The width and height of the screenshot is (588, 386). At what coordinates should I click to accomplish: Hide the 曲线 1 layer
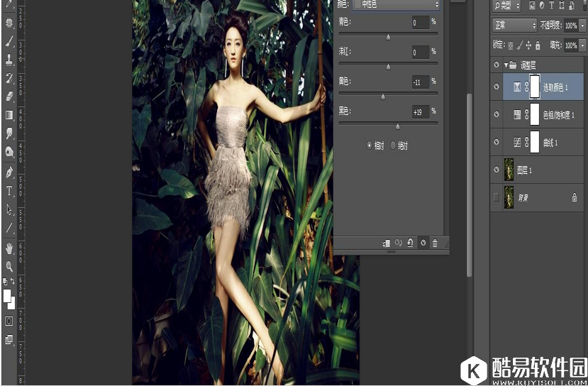[x=497, y=142]
